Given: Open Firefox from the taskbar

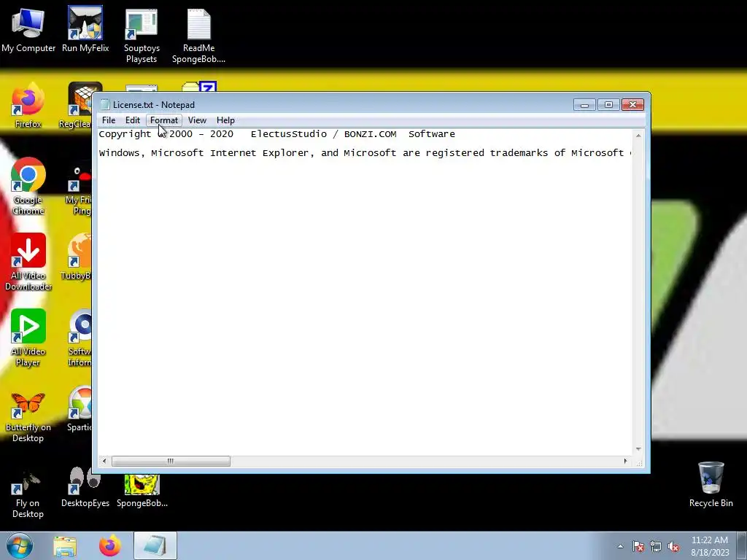Looking at the screenshot, I should click(109, 546).
